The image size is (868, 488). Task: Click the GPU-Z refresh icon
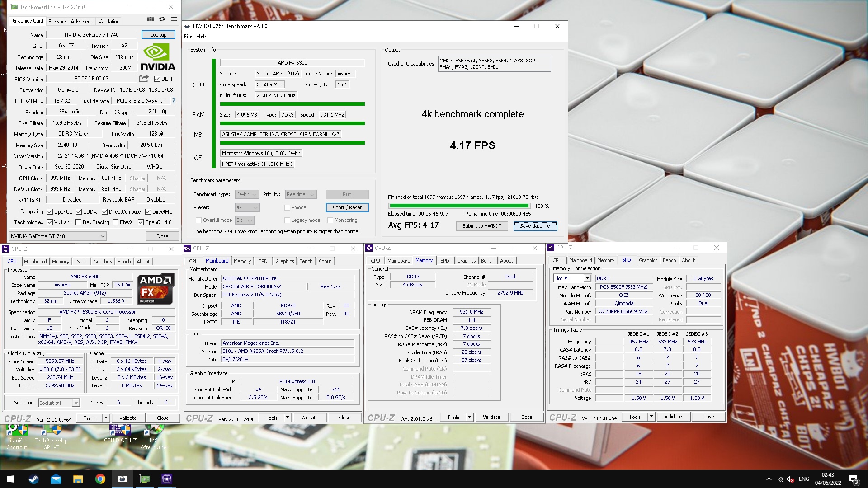click(162, 19)
